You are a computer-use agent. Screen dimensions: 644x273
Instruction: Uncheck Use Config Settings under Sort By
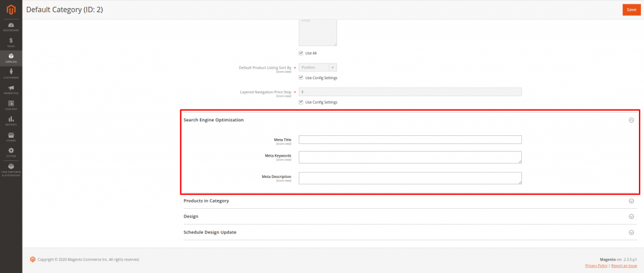(301, 77)
